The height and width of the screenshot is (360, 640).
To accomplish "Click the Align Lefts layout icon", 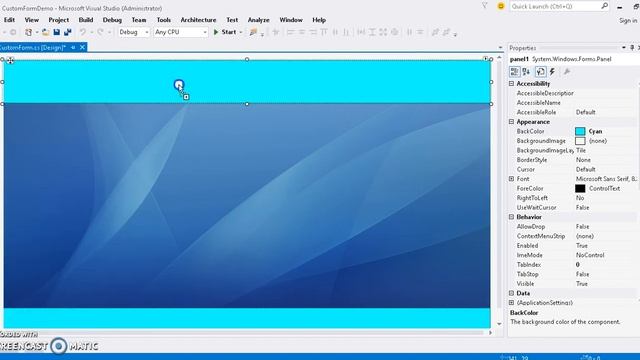I will 291,32.
